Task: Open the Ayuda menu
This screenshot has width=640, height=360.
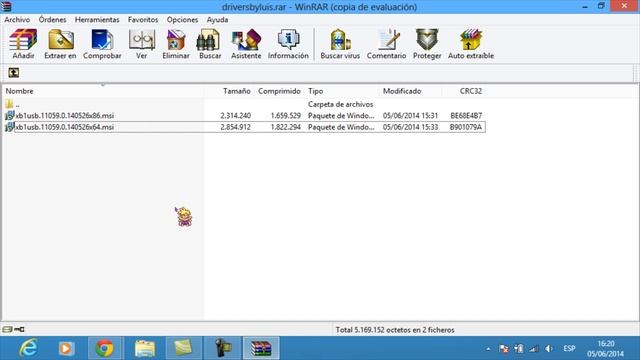Action: 217,20
